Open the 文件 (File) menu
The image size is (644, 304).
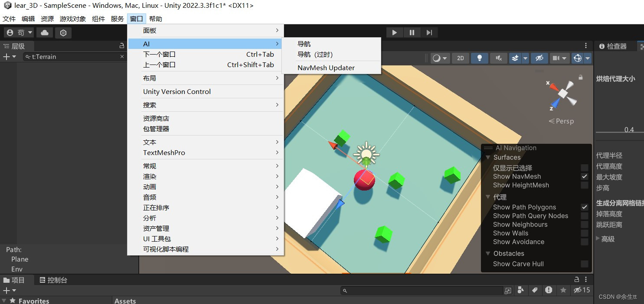[9, 19]
